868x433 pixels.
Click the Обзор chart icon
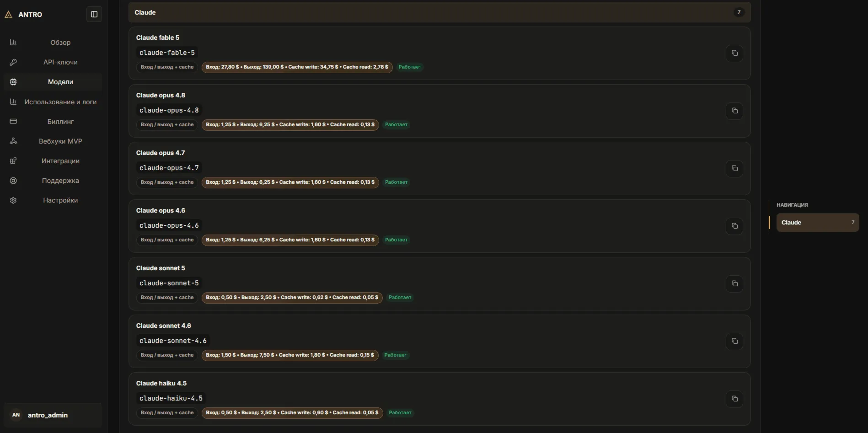[13, 43]
